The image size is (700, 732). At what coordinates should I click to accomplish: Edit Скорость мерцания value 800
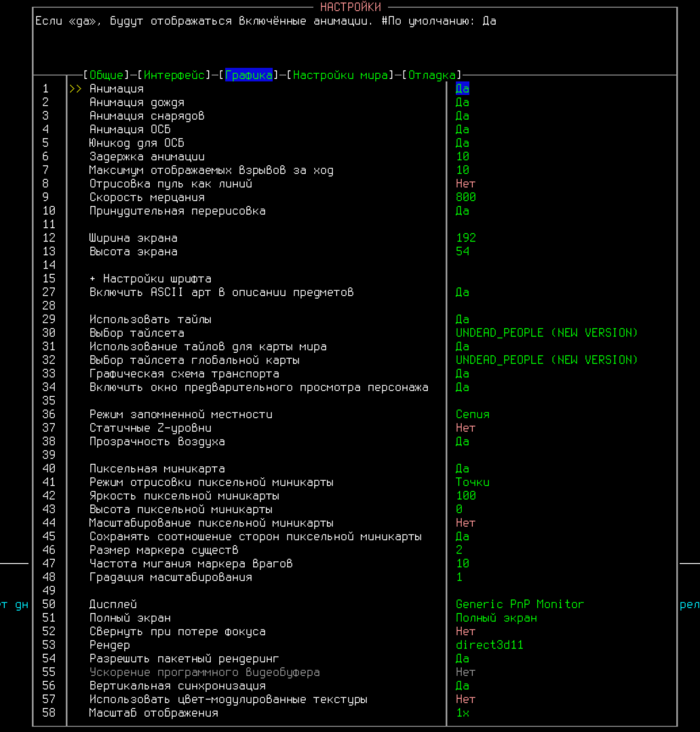click(466, 197)
